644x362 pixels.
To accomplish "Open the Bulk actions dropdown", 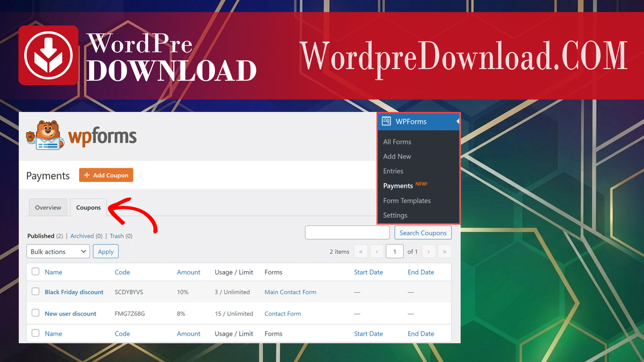I will click(x=58, y=251).
